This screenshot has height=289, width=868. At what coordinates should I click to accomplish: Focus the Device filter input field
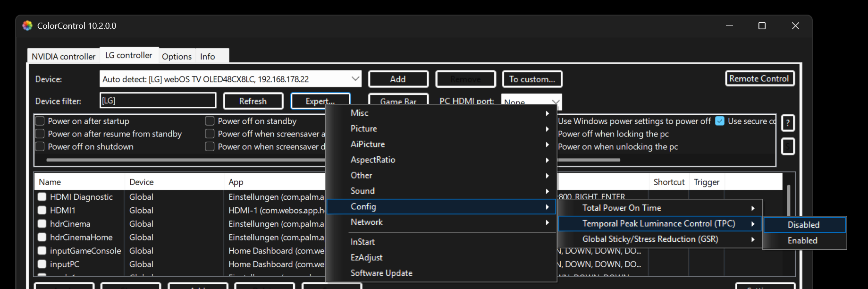(x=158, y=101)
